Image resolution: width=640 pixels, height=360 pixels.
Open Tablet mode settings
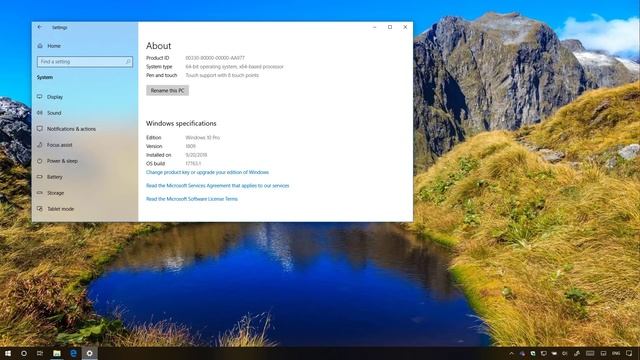[56, 209]
